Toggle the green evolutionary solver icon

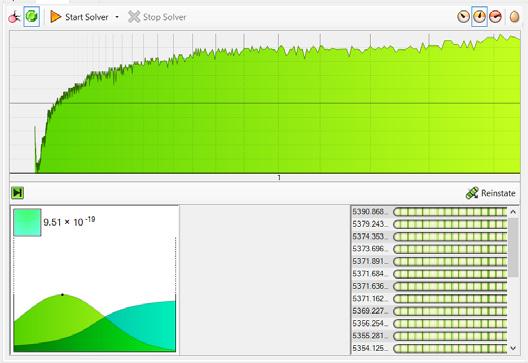point(32,16)
